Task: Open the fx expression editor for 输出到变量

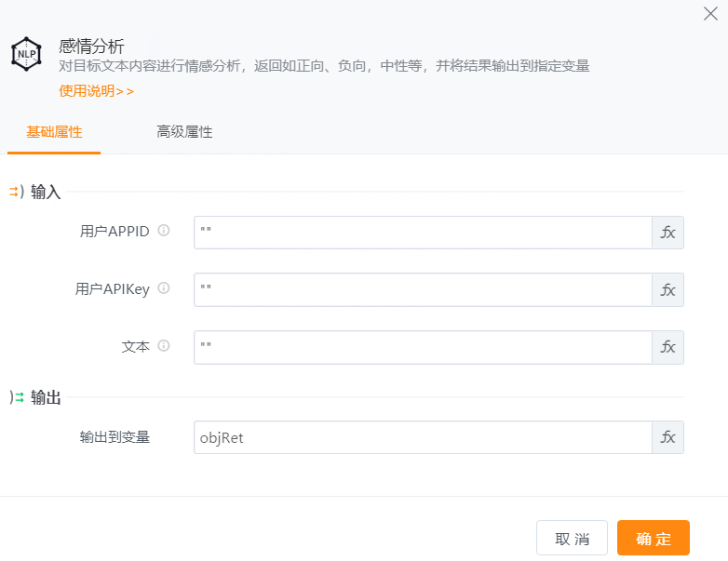Action: tap(667, 437)
